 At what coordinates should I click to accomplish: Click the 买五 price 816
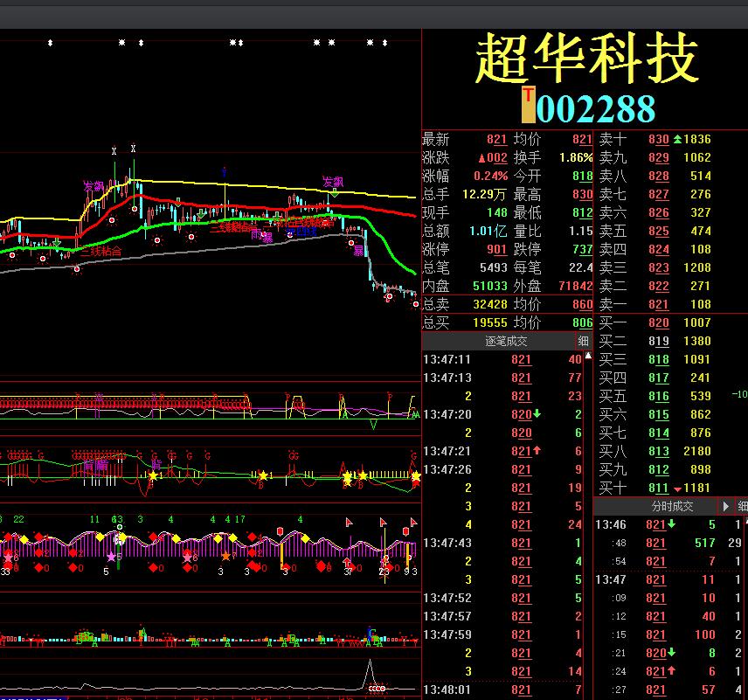(x=658, y=396)
